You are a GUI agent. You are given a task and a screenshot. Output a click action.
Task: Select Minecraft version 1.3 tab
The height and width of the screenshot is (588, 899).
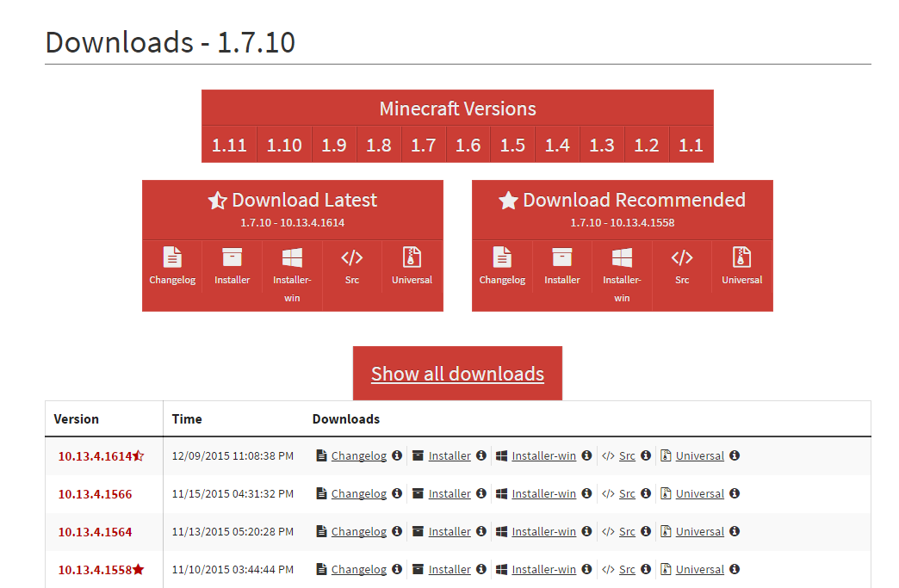coord(602,145)
